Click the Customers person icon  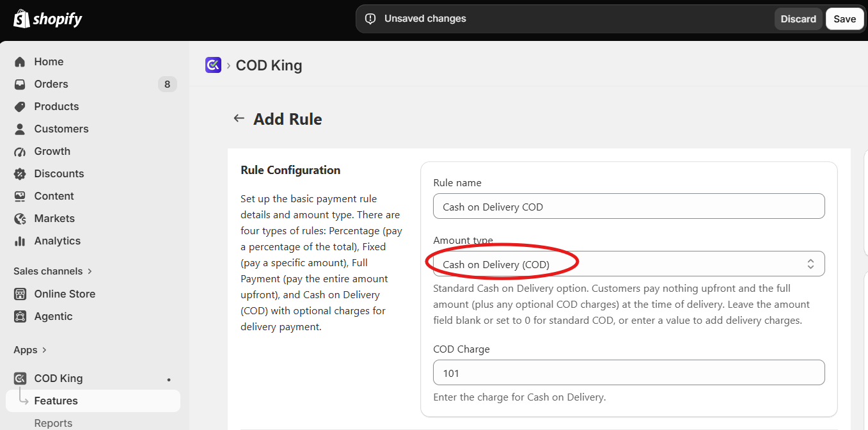(20, 129)
